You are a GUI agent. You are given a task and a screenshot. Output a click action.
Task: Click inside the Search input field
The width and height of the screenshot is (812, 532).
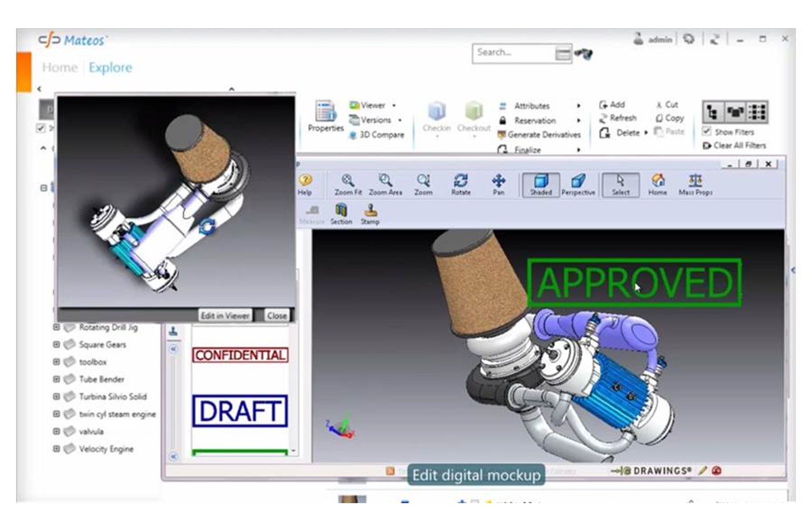tap(513, 53)
